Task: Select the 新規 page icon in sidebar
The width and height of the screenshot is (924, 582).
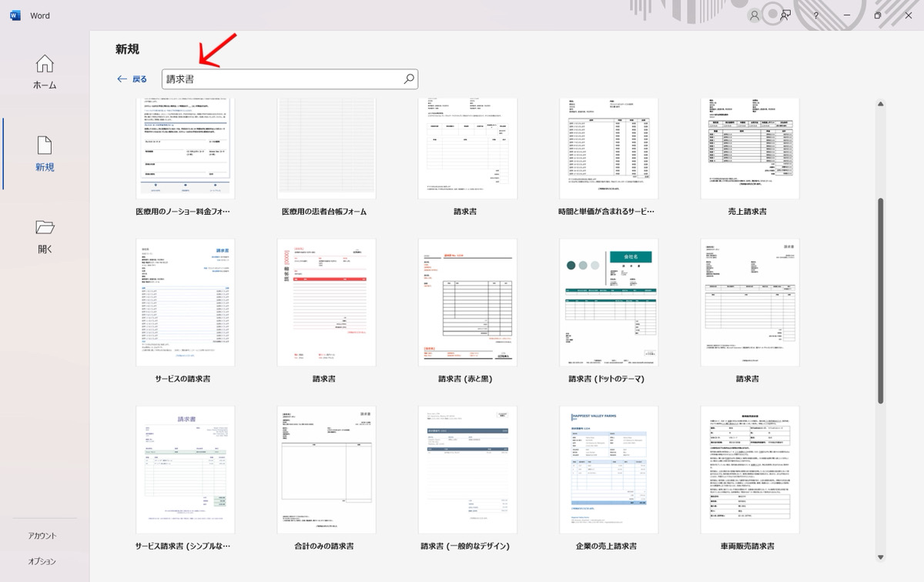Action: (45, 145)
